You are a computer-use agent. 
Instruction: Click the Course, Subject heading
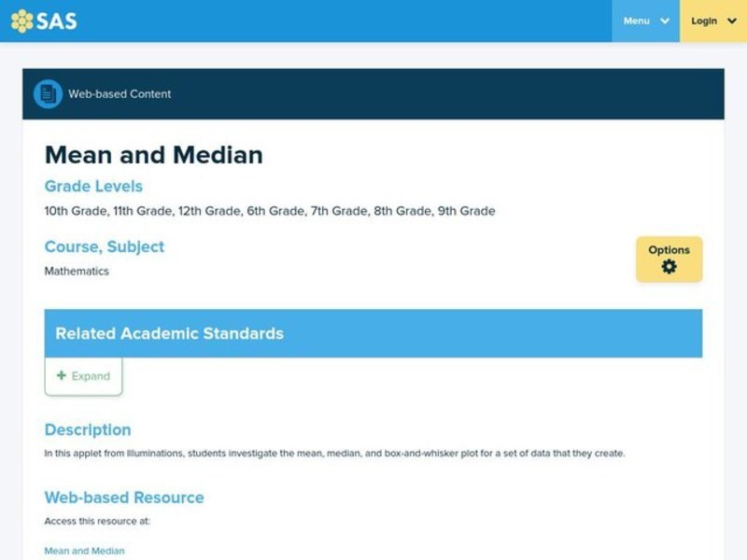pos(104,246)
